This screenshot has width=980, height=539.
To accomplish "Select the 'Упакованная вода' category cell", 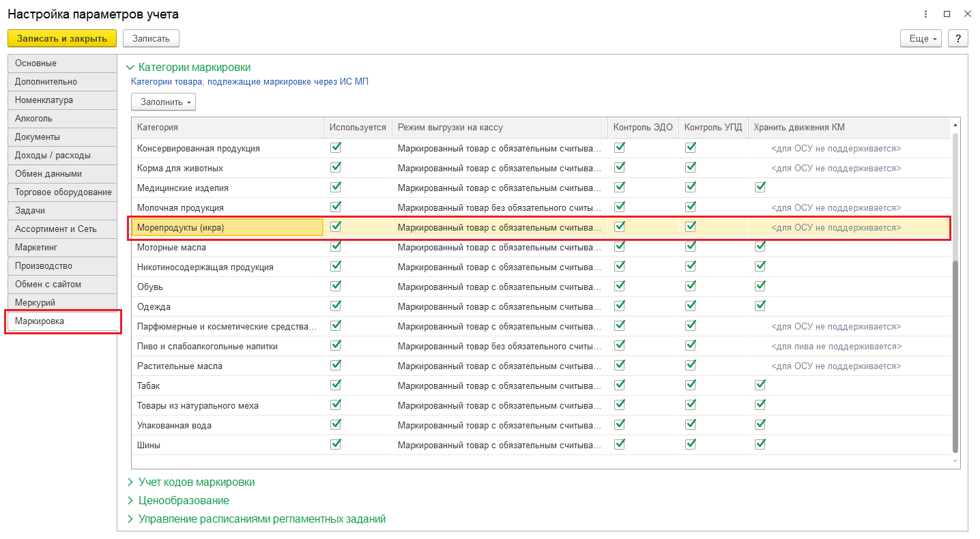I will tap(175, 425).
